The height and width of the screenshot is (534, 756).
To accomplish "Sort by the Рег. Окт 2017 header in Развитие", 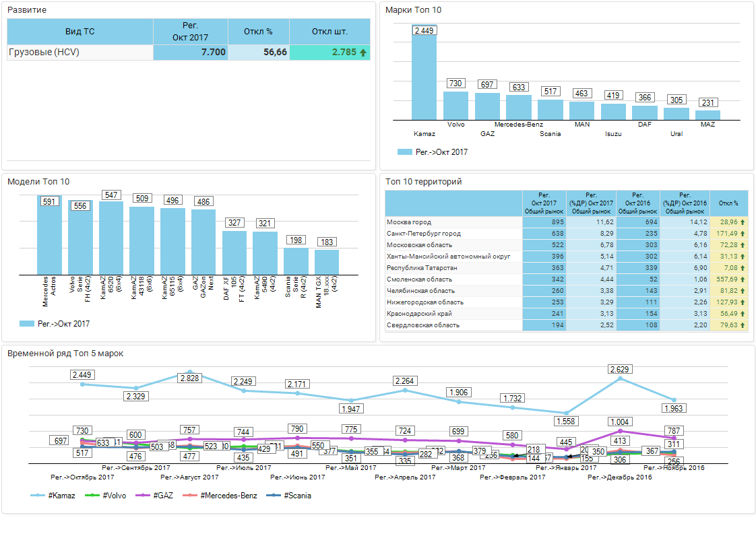I will [191, 32].
